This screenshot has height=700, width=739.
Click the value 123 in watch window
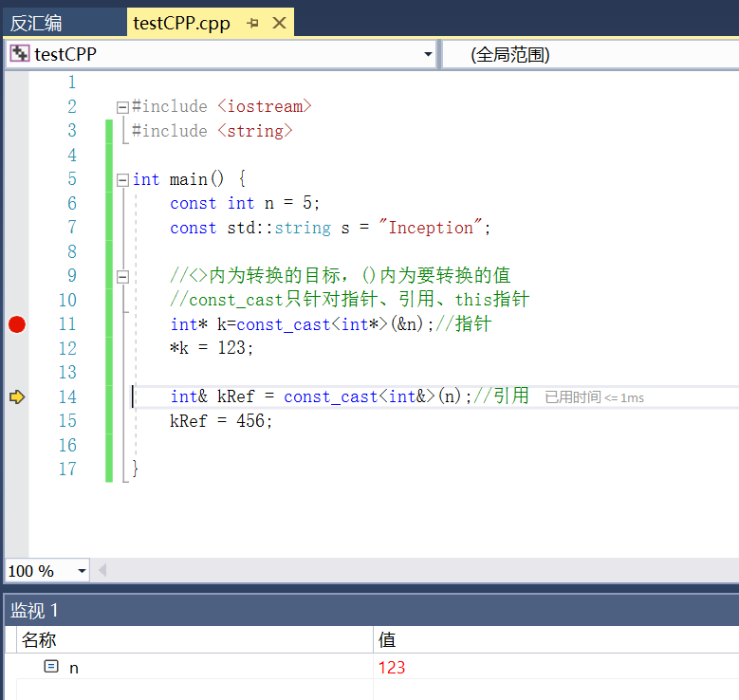[x=392, y=668]
